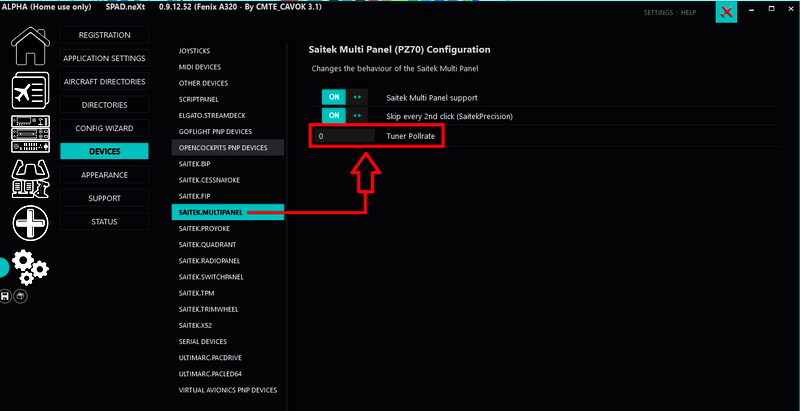Screen dimensions: 800x411
Task: Launch the Config Wizard
Action: (104, 128)
